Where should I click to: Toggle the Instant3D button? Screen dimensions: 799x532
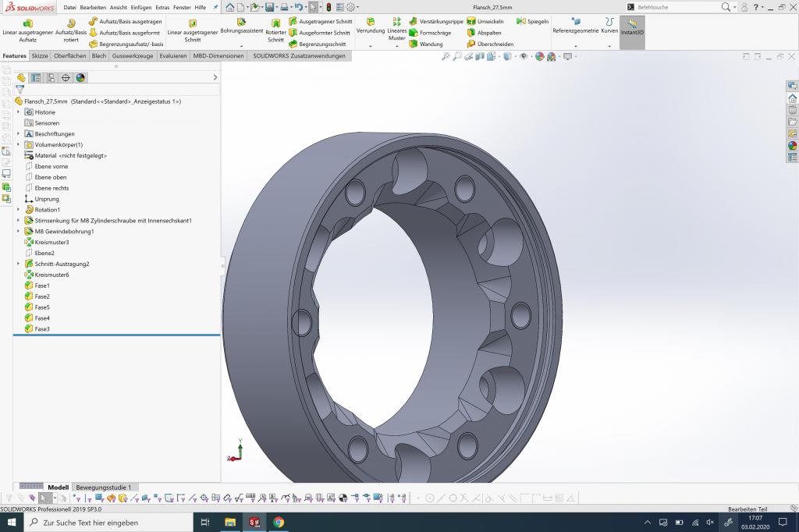pyautogui.click(x=632, y=28)
